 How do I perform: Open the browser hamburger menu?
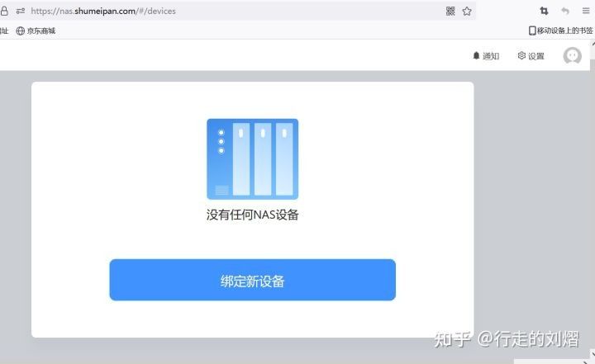[586, 11]
